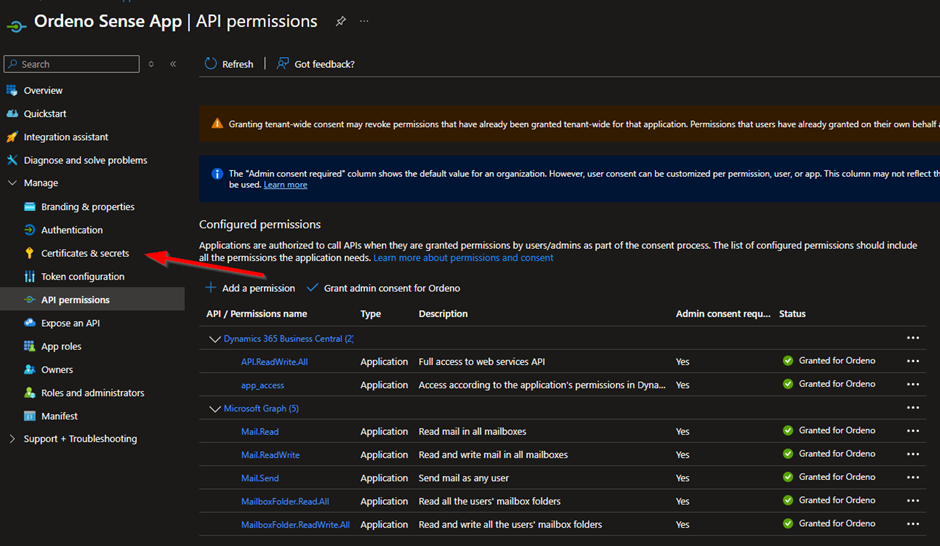This screenshot has width=940, height=546.
Task: Open Expose an API
Action: (71, 323)
